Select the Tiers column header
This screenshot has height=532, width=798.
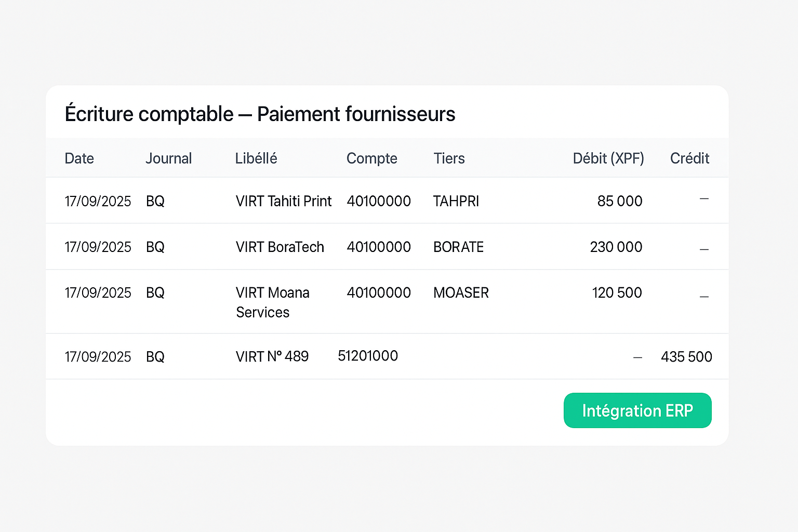(x=449, y=158)
